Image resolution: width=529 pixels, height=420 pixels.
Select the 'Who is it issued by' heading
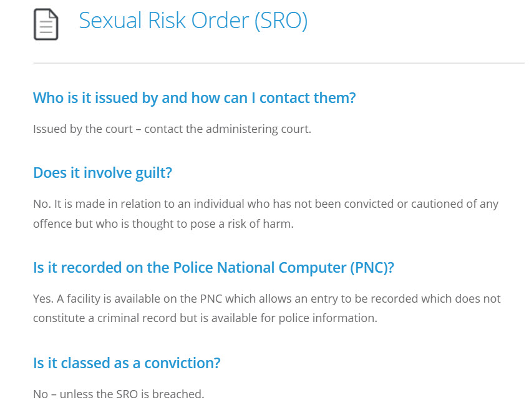[195, 98]
